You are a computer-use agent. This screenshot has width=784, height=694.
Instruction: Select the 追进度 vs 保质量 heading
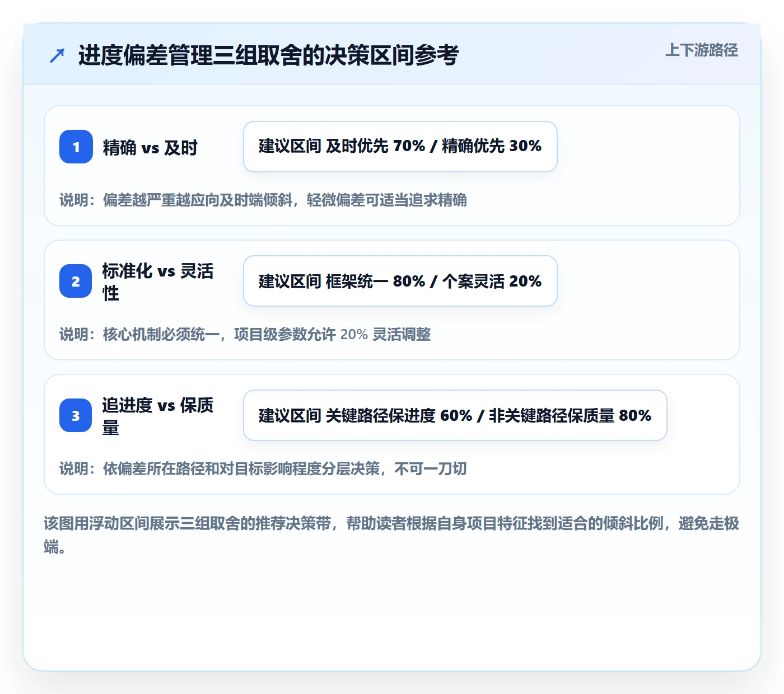point(158,416)
